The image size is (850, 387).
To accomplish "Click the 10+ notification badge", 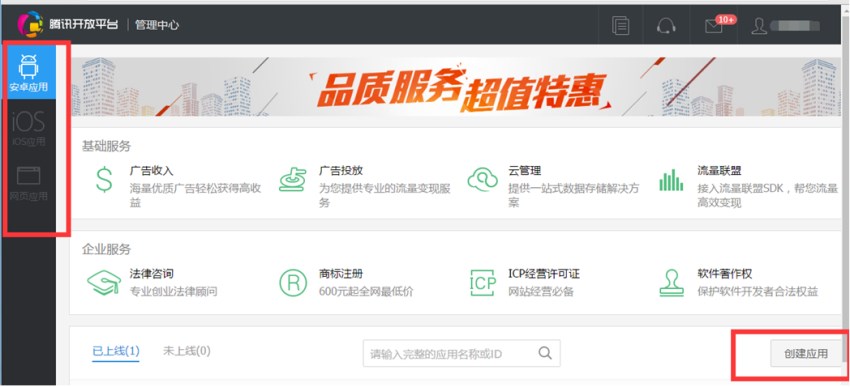I will tap(726, 19).
